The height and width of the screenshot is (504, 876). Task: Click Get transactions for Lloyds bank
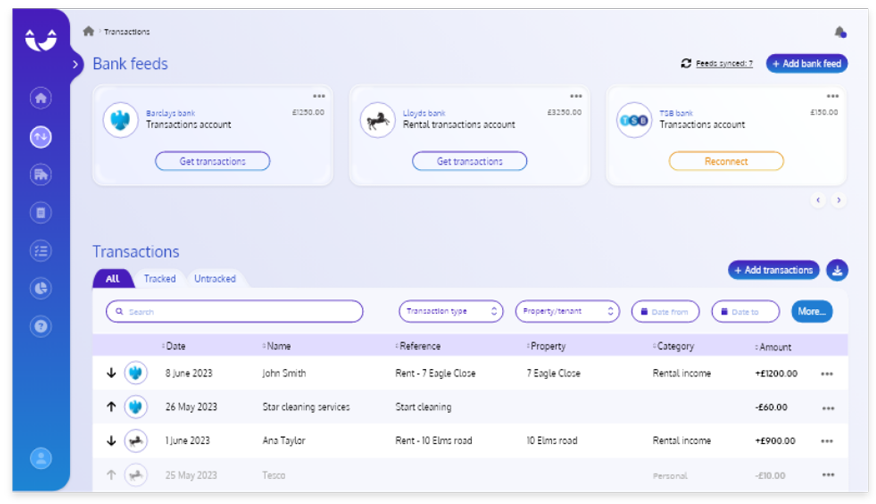(469, 161)
